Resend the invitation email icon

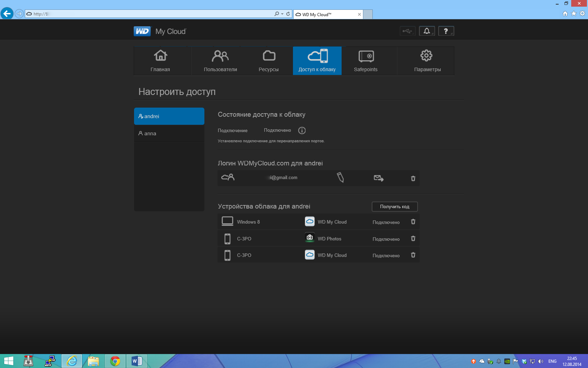click(378, 178)
